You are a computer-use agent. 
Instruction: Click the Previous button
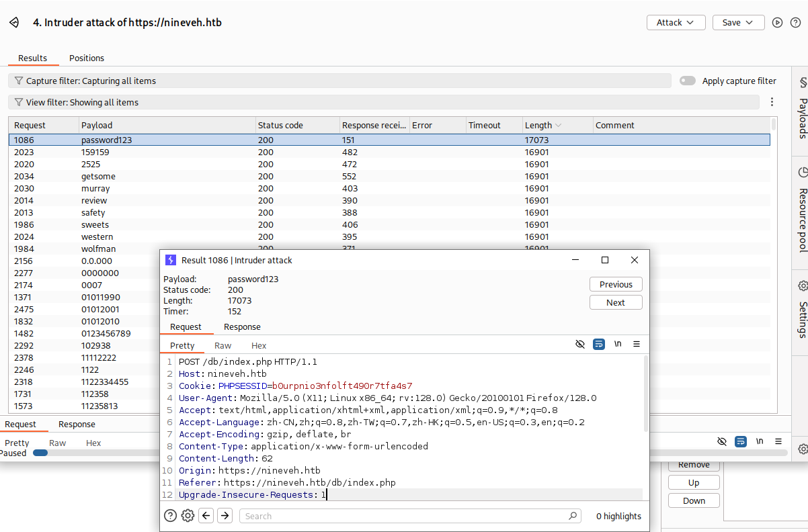pos(616,284)
